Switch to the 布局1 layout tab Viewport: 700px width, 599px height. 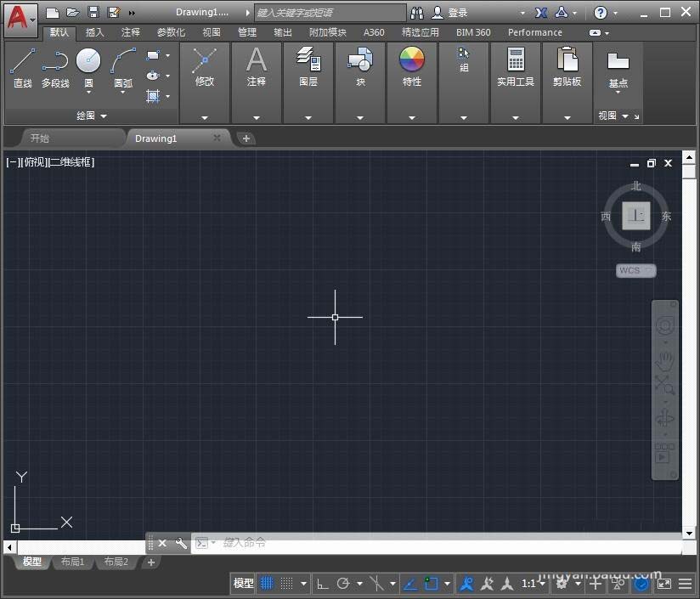coord(72,562)
